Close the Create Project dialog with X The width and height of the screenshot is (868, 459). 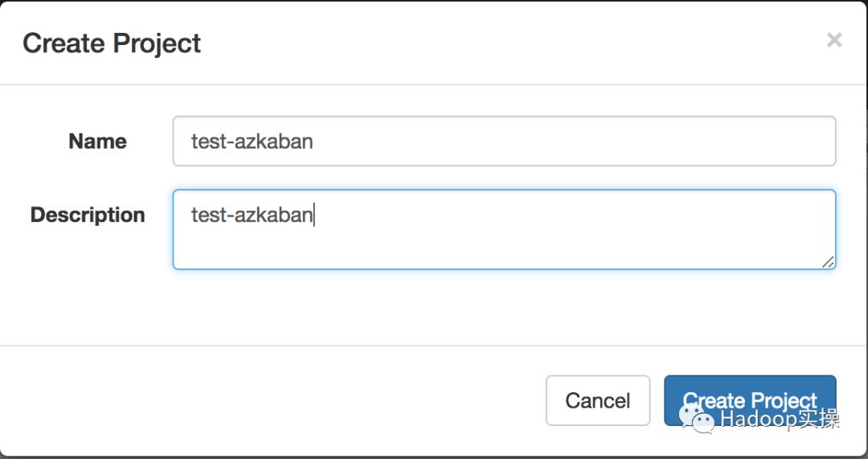[x=834, y=40]
